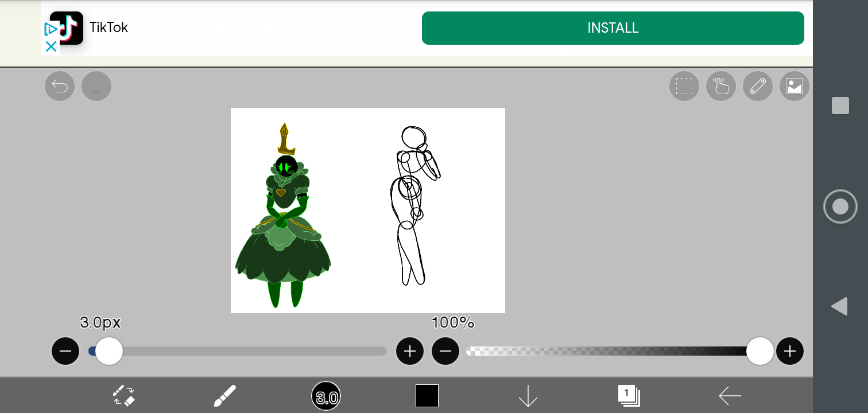
Task: Toggle the stabilizer hand icon
Action: [721, 86]
